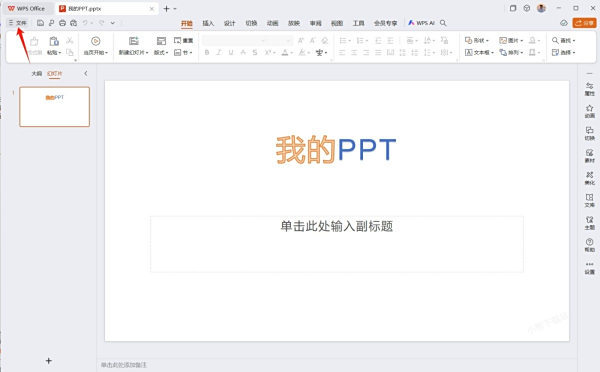The width and height of the screenshot is (600, 372).
Task: Collapse the slide panel chevron
Action: (86, 73)
